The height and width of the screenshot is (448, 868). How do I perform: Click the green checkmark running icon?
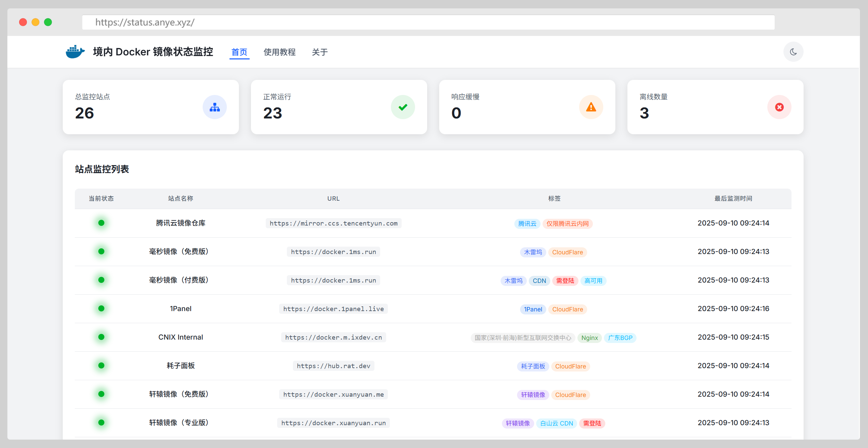coord(403,107)
